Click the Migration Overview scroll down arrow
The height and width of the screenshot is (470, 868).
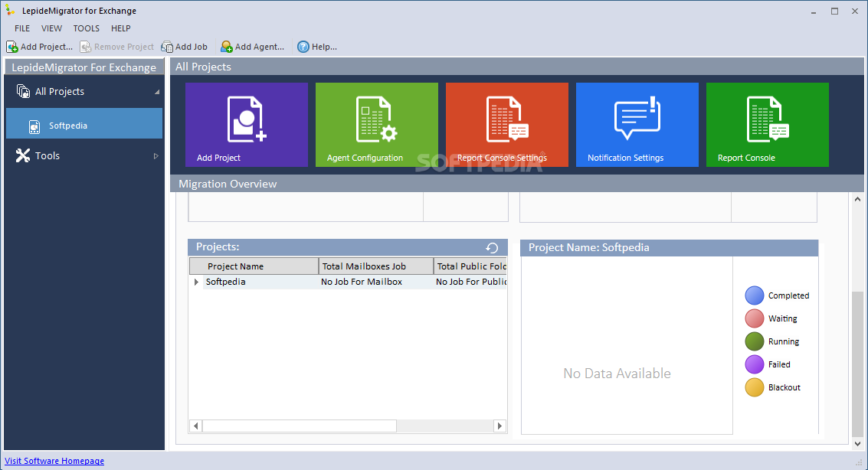857,443
